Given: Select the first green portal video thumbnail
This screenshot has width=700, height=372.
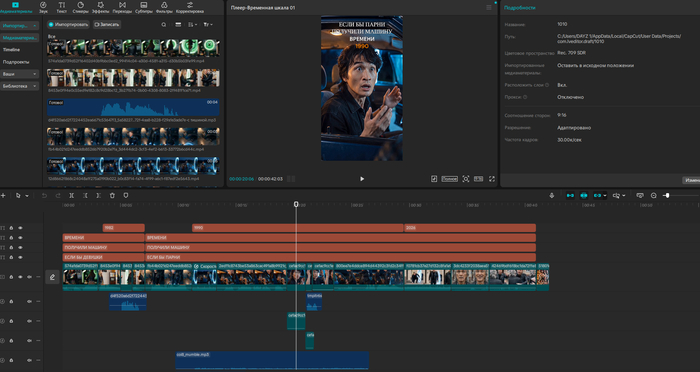Looking at the screenshot, I should [133, 48].
